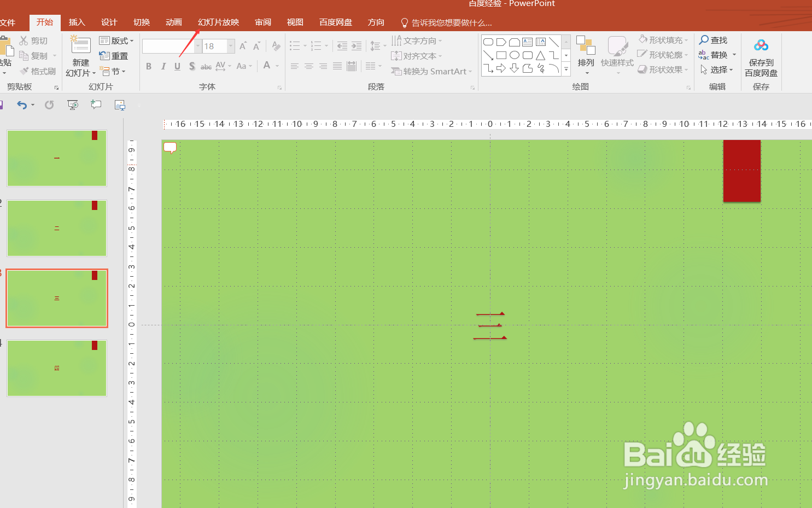812x508 pixels.
Task: Open the Section (节) dropdown
Action: (x=113, y=71)
